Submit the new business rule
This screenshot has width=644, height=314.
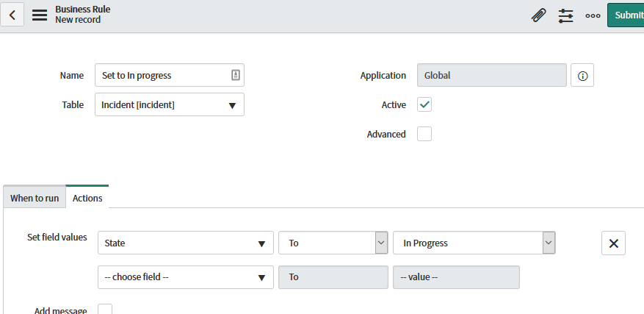coord(626,15)
